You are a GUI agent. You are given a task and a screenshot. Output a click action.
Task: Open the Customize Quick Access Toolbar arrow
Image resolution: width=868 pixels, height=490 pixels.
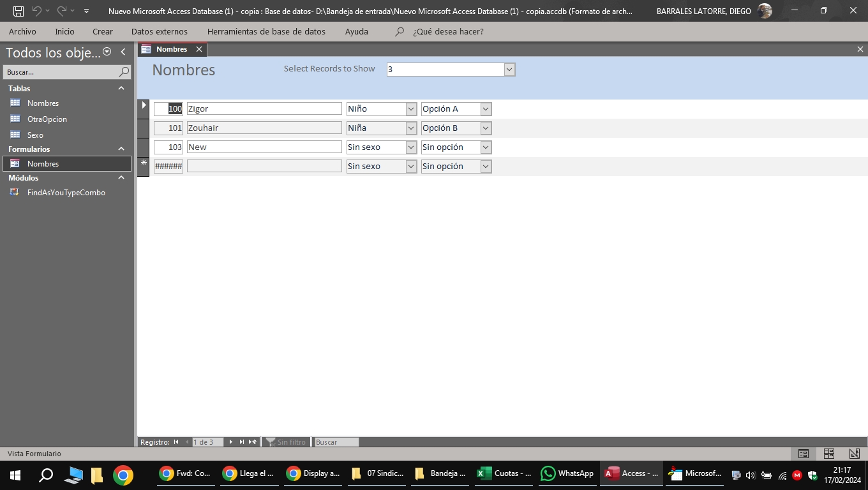click(x=87, y=11)
